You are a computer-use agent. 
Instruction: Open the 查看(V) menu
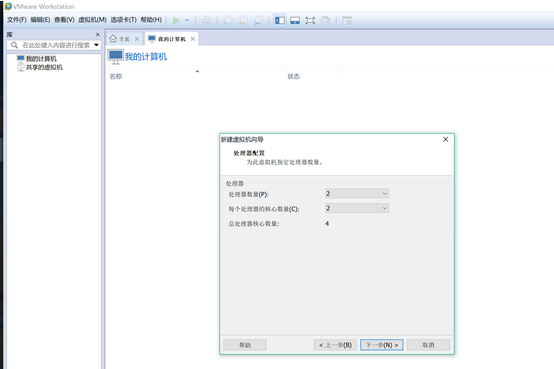tap(64, 20)
